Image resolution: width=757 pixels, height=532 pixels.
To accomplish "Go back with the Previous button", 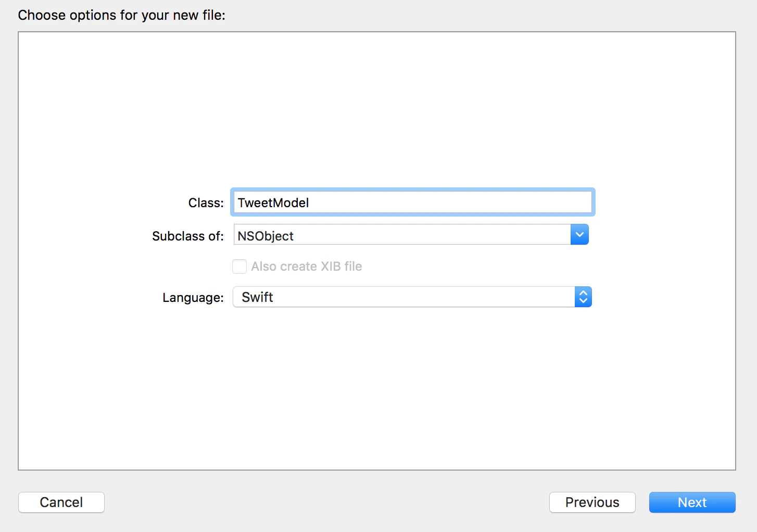I will click(592, 502).
